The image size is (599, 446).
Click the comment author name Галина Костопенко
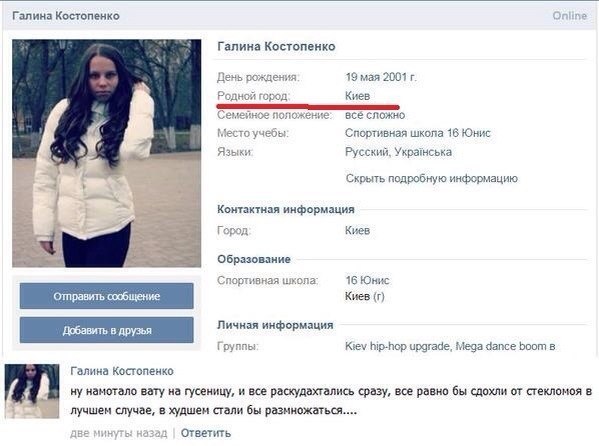tap(122, 371)
